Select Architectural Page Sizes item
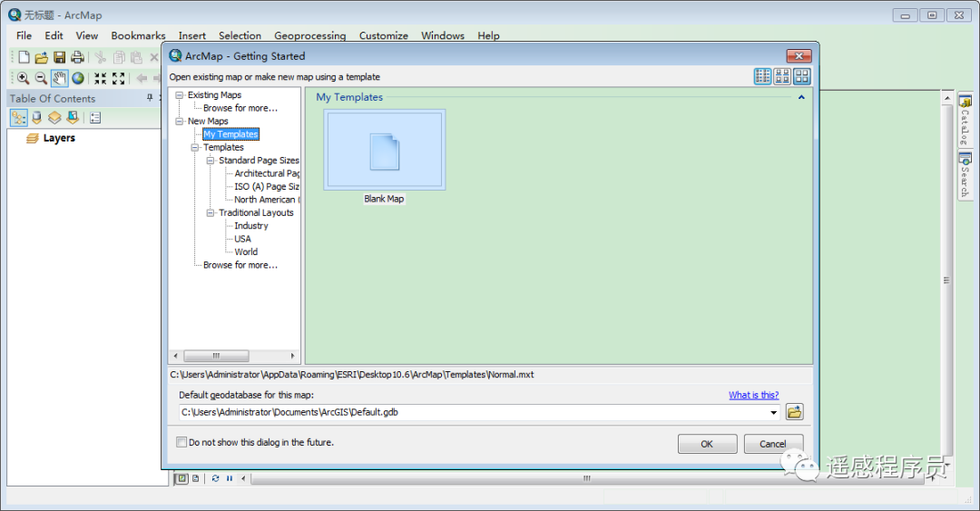This screenshot has width=980, height=511. (x=267, y=174)
